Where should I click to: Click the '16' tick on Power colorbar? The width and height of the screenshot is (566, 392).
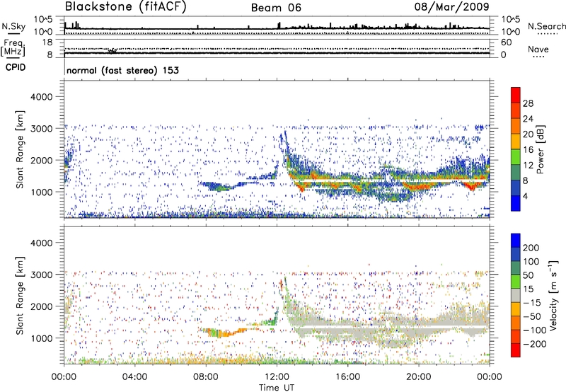528,150
